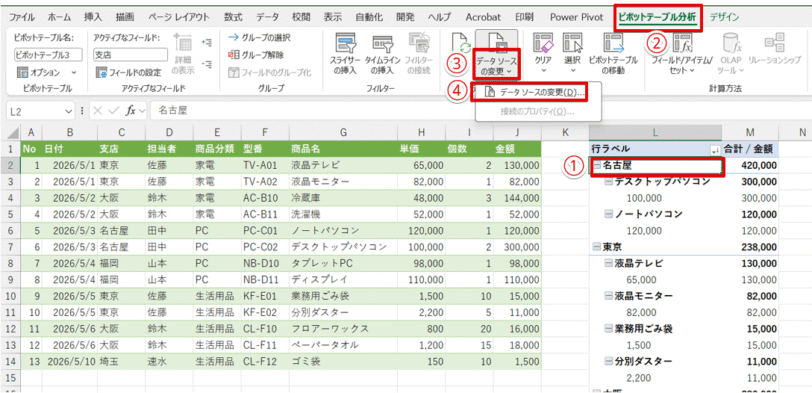
Task: Click the 速水 cell
Action: tap(168, 361)
